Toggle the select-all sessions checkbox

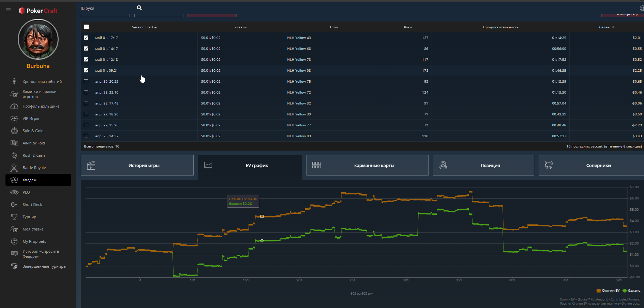pyautogui.click(x=86, y=27)
